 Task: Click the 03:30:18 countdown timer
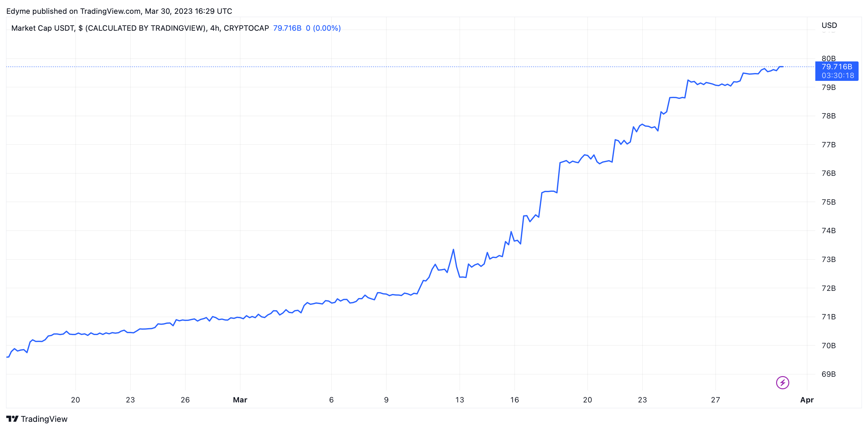838,76
